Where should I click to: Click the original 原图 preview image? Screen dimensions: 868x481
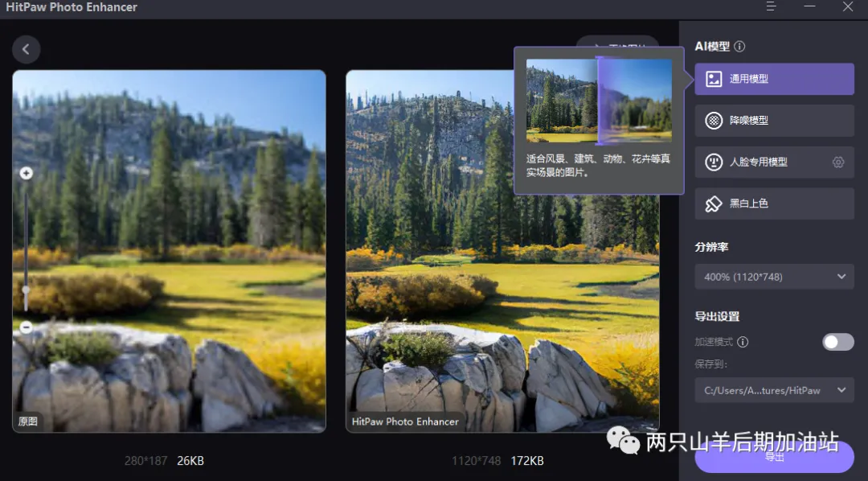pos(169,251)
